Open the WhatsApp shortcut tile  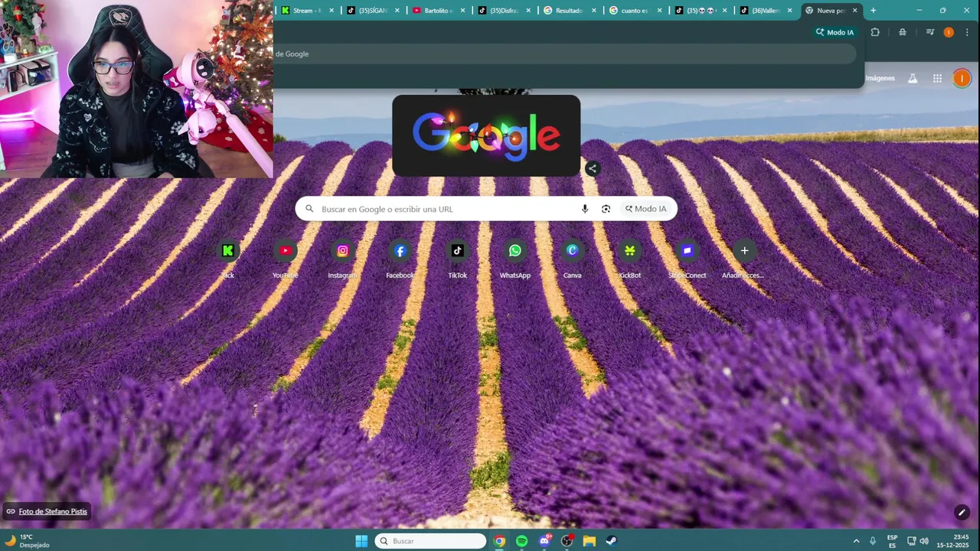[514, 259]
